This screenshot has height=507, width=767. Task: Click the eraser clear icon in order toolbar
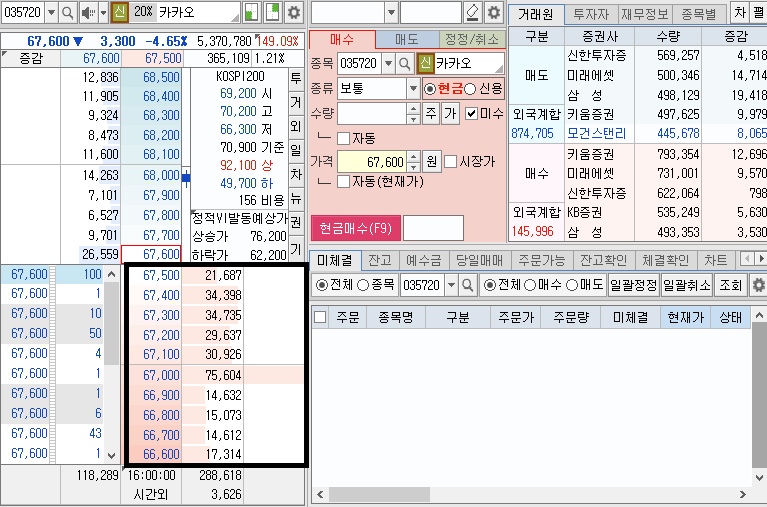[x=473, y=12]
